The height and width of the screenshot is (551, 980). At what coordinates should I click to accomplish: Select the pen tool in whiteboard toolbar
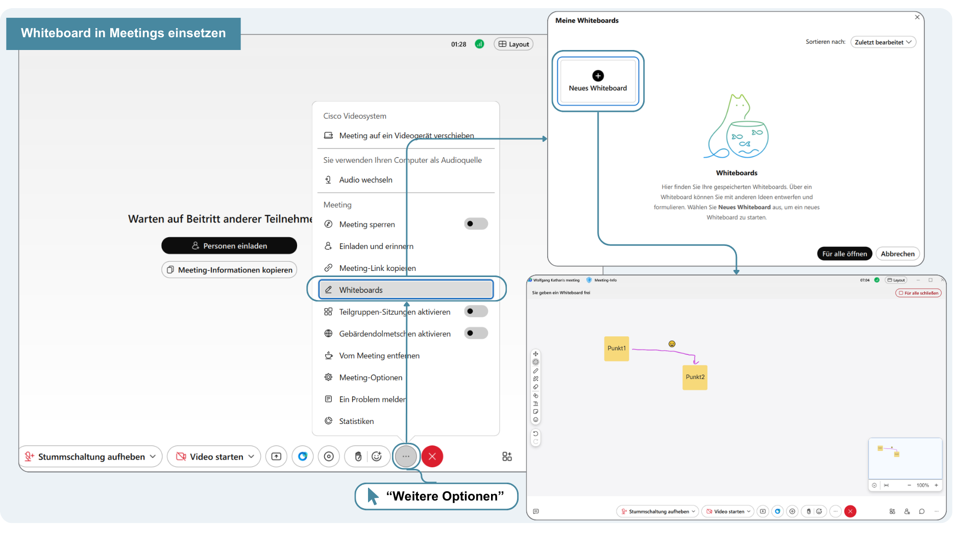coord(535,371)
